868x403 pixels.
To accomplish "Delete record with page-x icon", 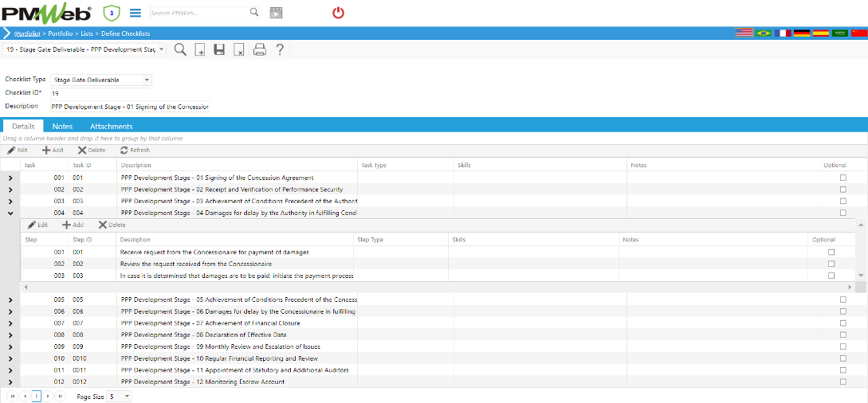I will 238,49.
